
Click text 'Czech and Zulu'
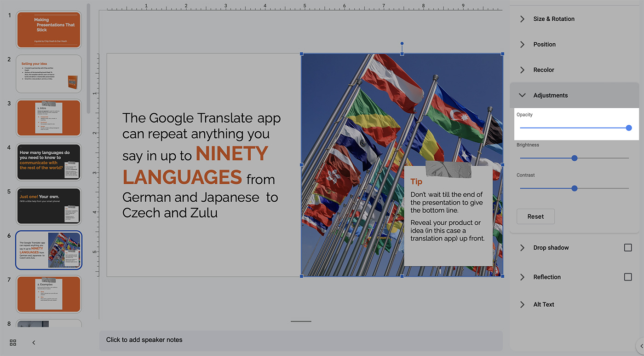(170, 213)
